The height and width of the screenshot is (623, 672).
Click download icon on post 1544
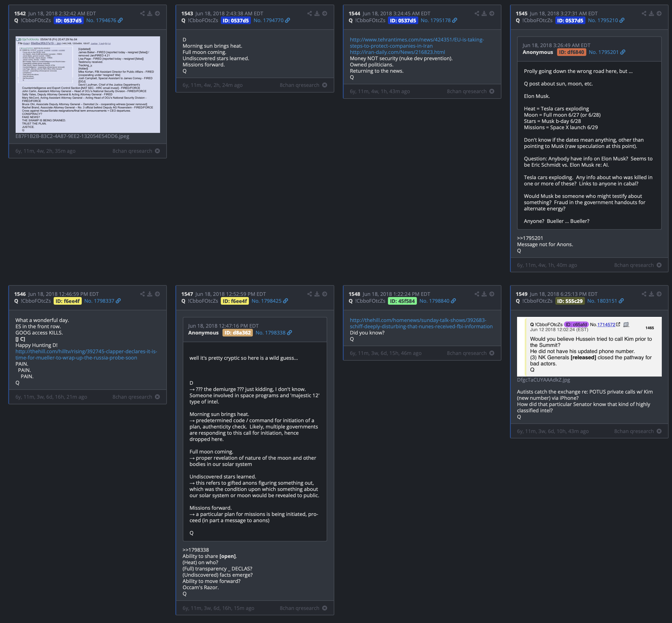coord(484,13)
